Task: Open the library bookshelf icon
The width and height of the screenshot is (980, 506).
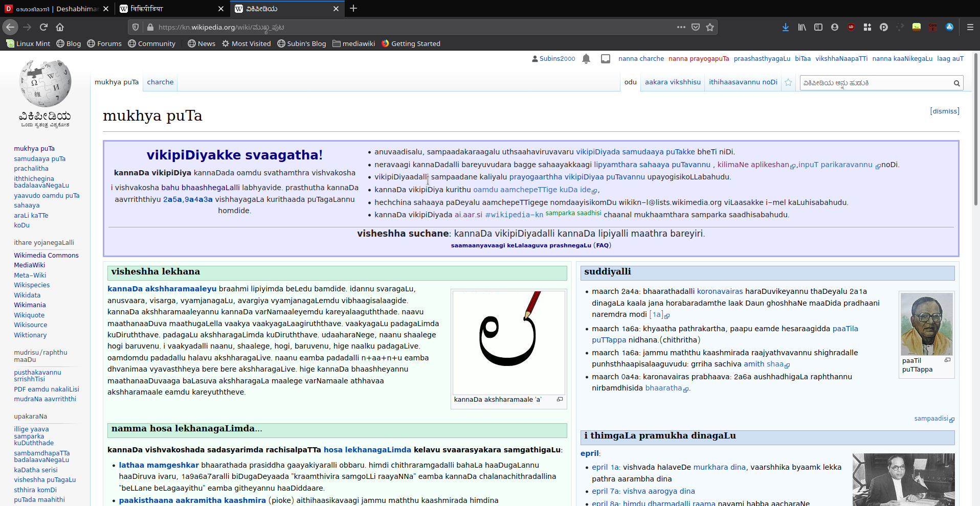Action: point(801,27)
